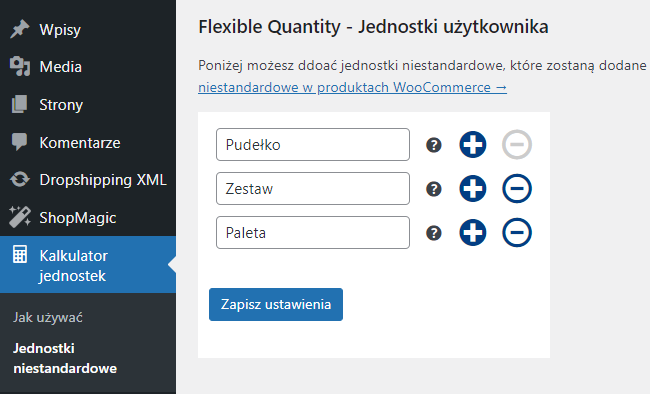The width and height of the screenshot is (650, 394).
Task: Click the plus icon next to Paleta
Action: [473, 233]
